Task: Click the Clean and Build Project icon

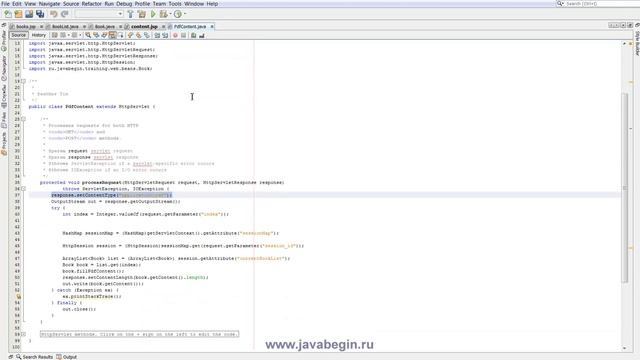Action: pyautogui.click(x=142, y=14)
